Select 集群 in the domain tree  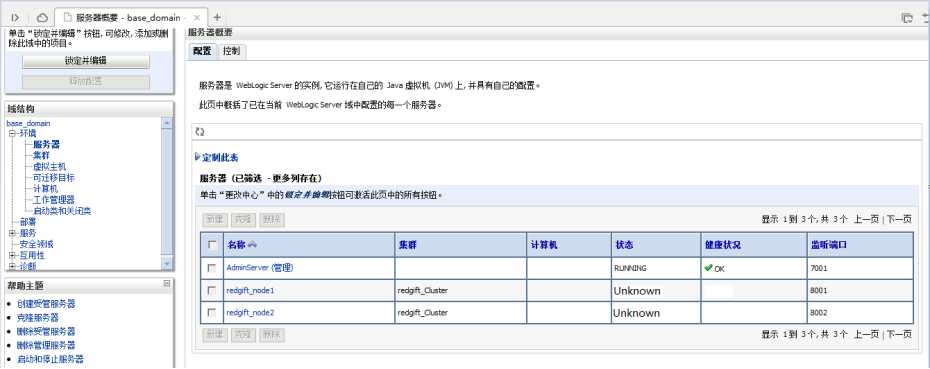click(x=41, y=155)
